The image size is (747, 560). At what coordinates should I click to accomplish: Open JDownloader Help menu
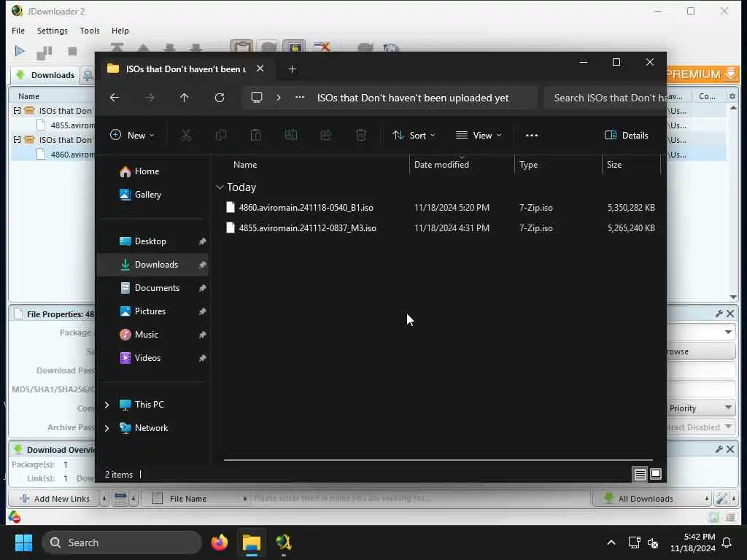click(120, 31)
